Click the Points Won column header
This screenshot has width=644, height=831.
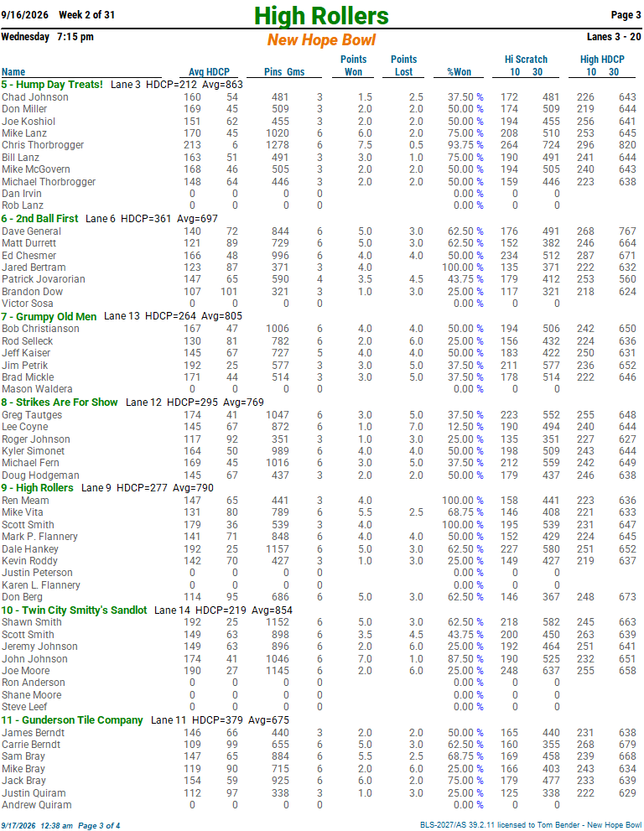(354, 65)
